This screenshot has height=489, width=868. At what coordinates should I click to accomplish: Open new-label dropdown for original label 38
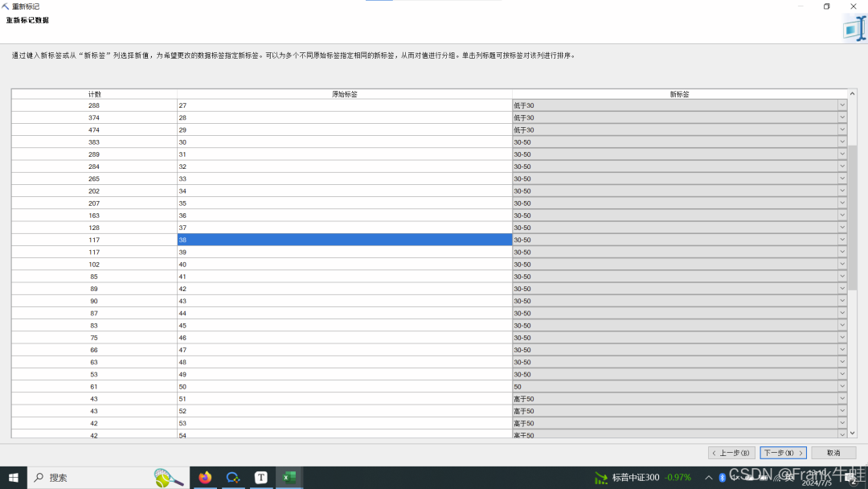coord(842,240)
